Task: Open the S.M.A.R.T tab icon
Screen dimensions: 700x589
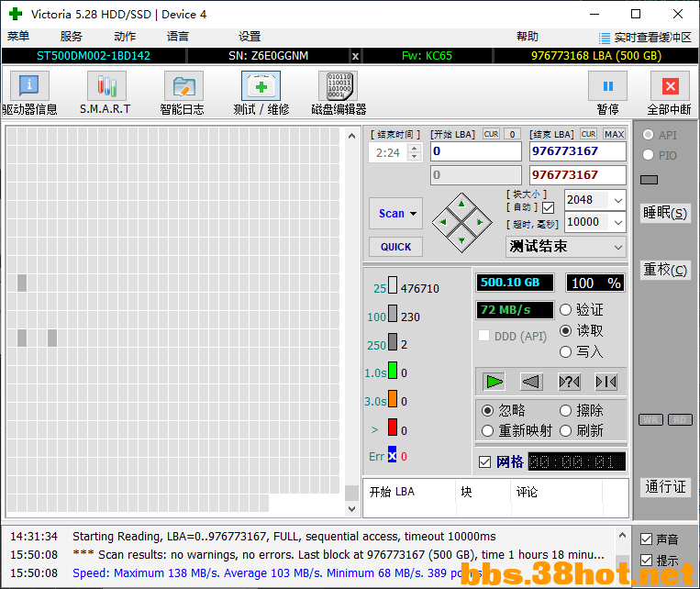Action: click(x=106, y=85)
